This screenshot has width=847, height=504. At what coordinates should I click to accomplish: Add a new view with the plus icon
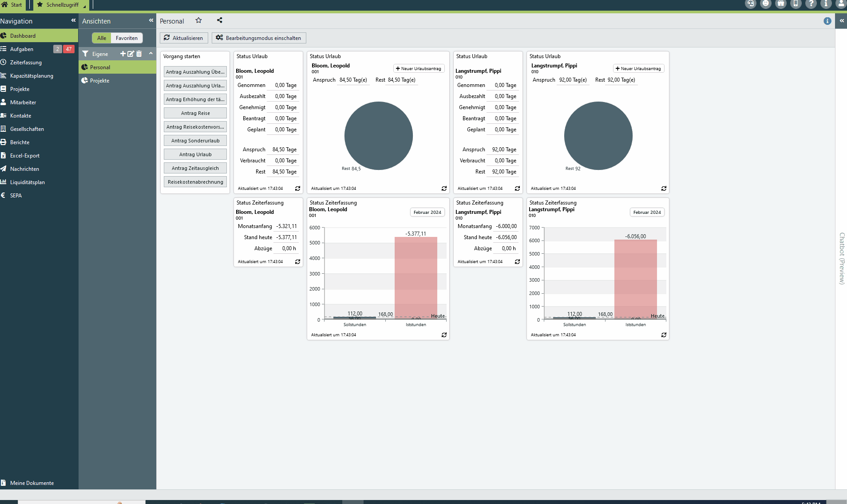123,54
